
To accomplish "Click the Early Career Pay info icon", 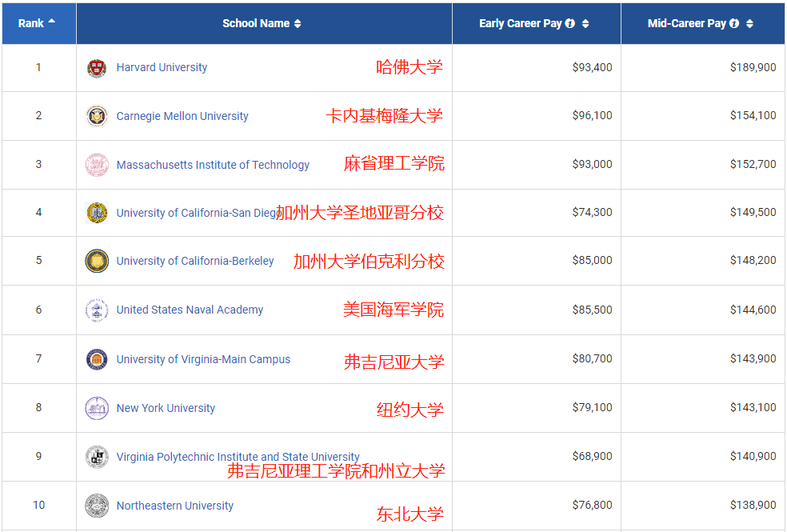I will click(x=570, y=24).
